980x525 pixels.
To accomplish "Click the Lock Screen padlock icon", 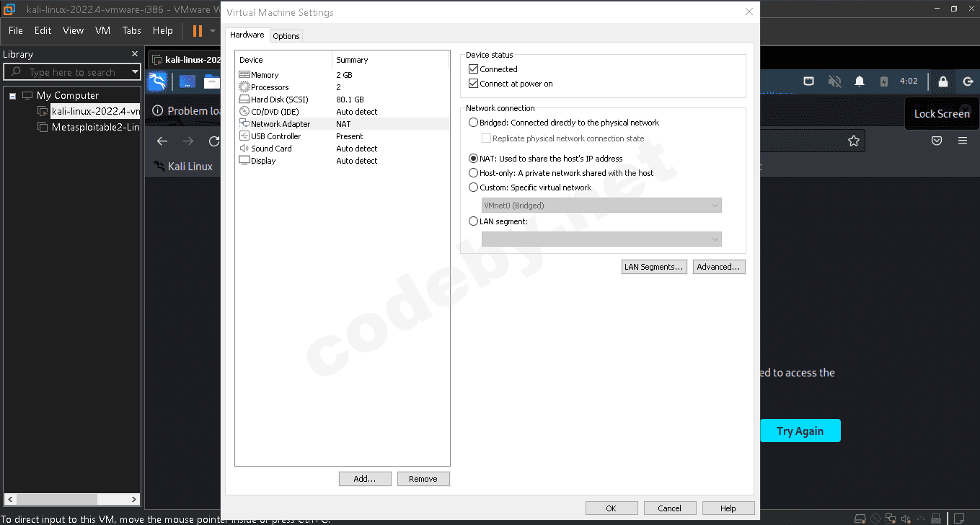I will 943,81.
